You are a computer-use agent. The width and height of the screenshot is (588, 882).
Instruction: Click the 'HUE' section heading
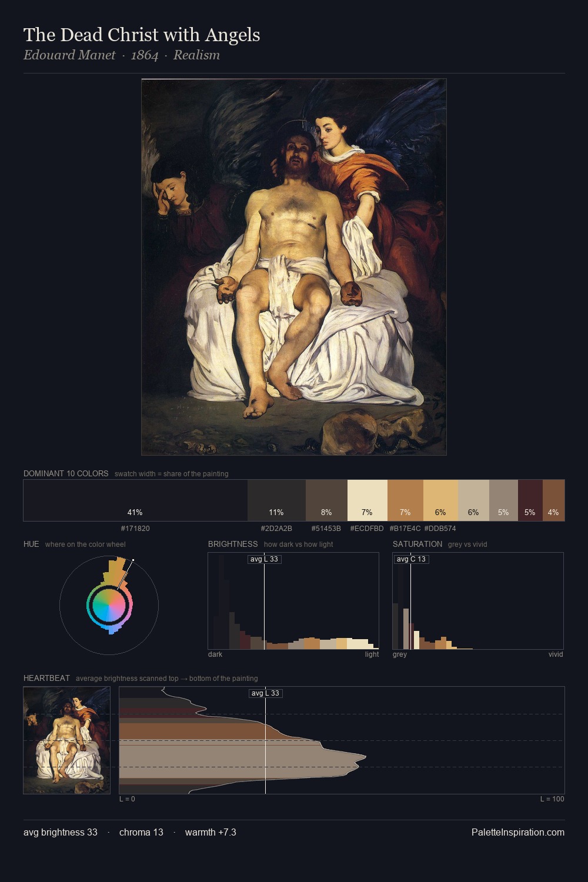pos(31,544)
